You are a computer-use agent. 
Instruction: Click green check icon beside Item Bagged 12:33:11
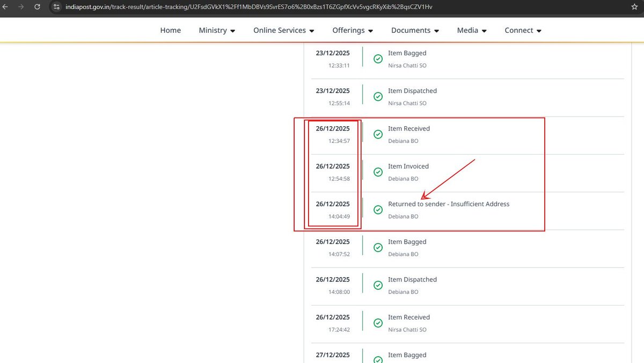[378, 59]
